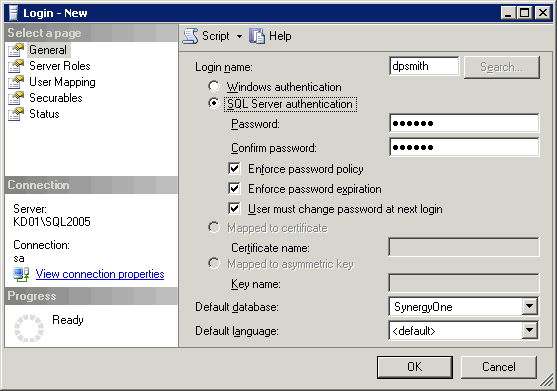
Task: Click the Key name field
Action: tap(464, 283)
